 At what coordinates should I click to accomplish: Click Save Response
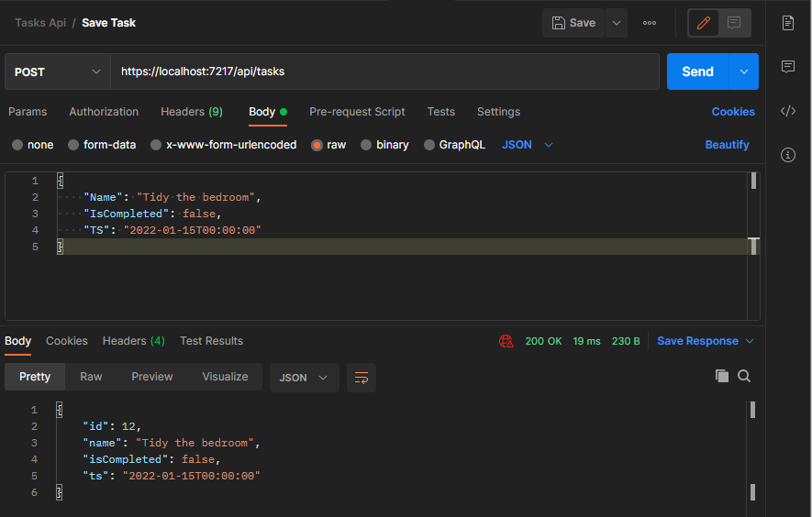point(697,341)
